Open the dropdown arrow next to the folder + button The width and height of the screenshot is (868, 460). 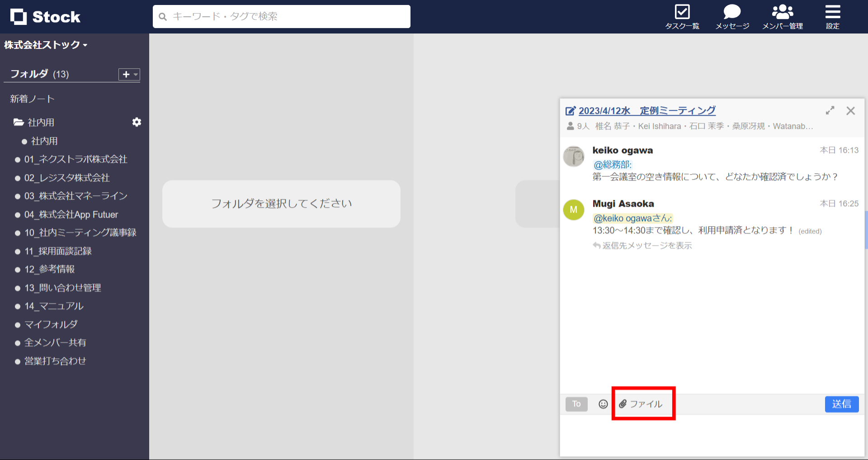[x=135, y=75]
